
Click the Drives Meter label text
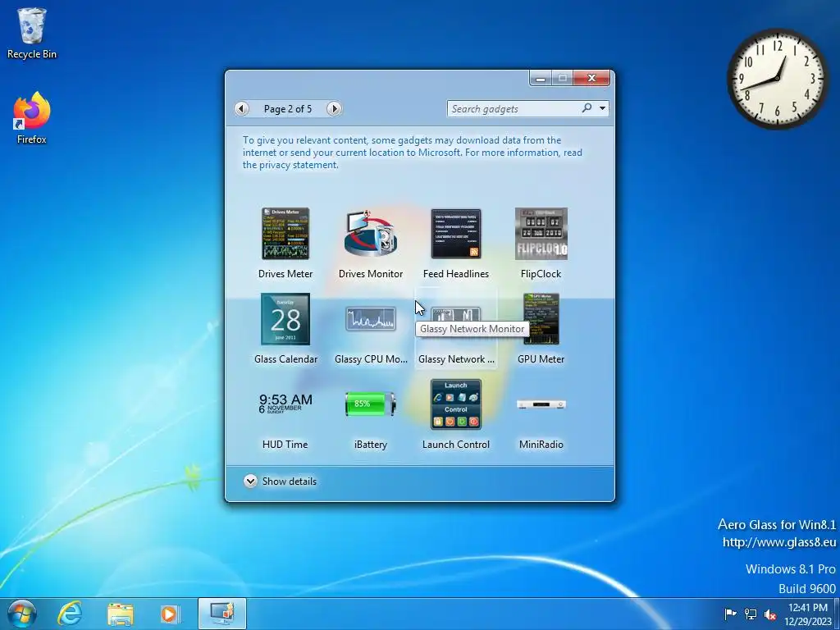(285, 274)
